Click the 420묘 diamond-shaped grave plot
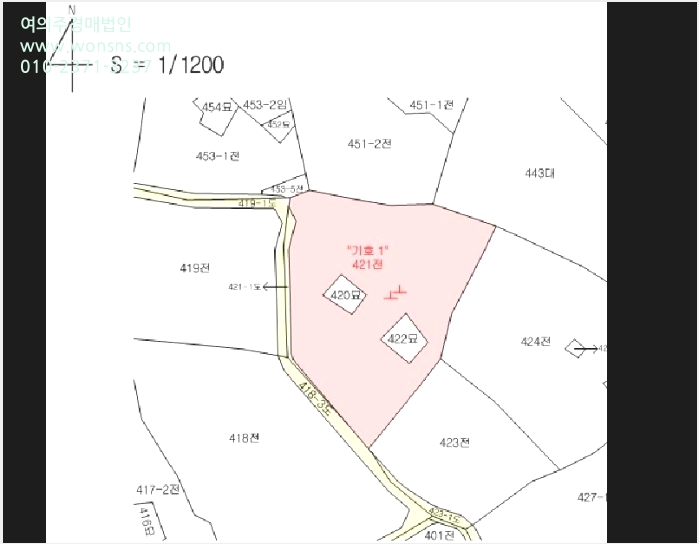 coord(345,295)
